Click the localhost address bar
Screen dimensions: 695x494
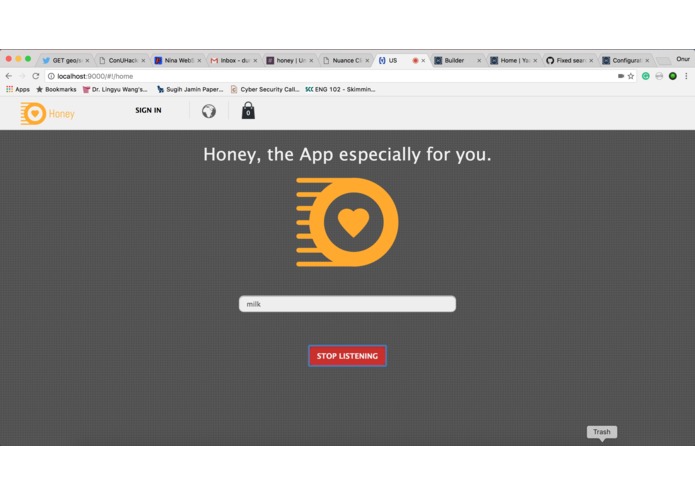point(332,76)
